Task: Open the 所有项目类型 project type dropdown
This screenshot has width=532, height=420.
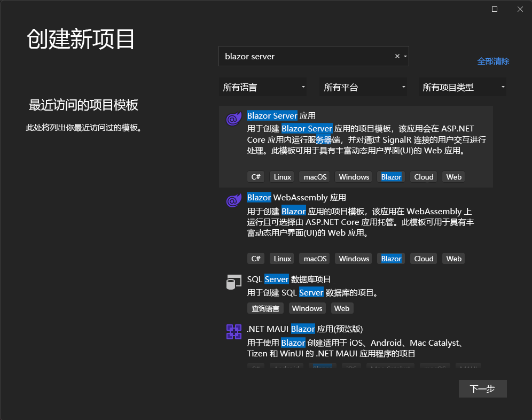Action: [x=463, y=87]
